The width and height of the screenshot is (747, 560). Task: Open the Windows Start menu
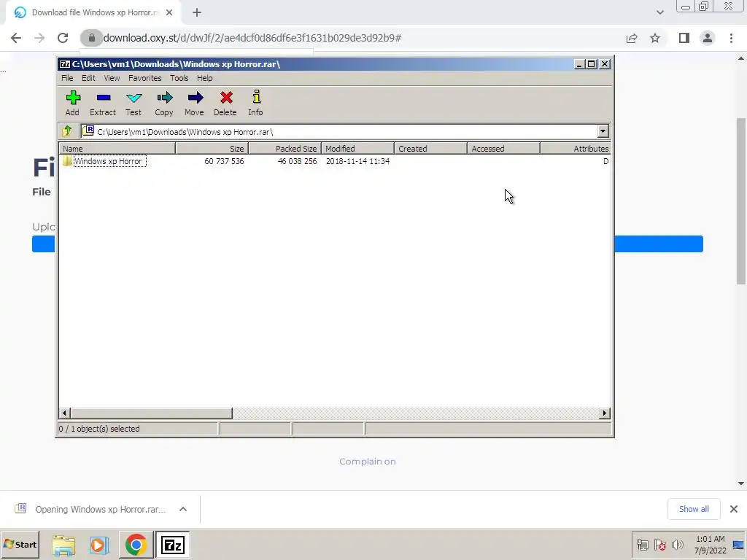tap(20, 544)
